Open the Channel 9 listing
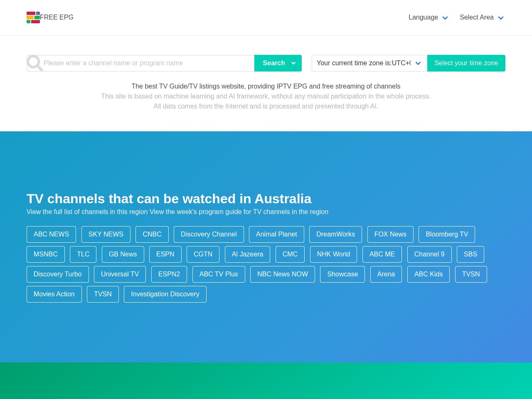 tap(429, 254)
